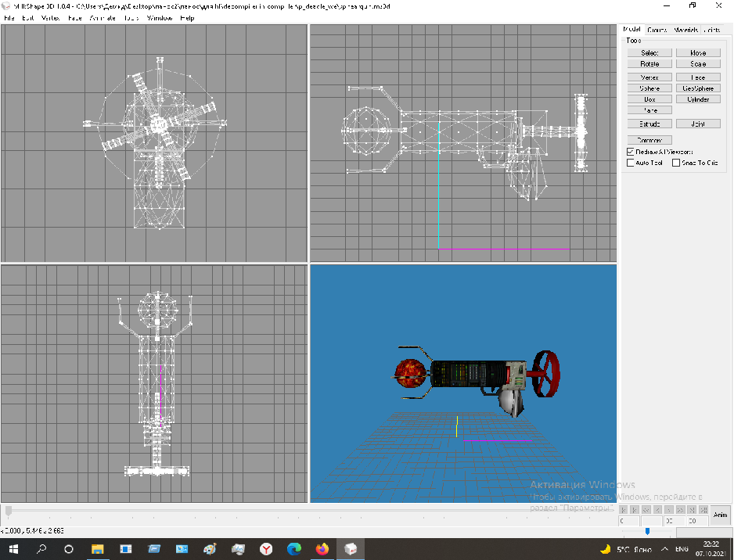The image size is (734, 560).
Task: Launch Microsoft Edge from the taskbar
Action: (294, 548)
